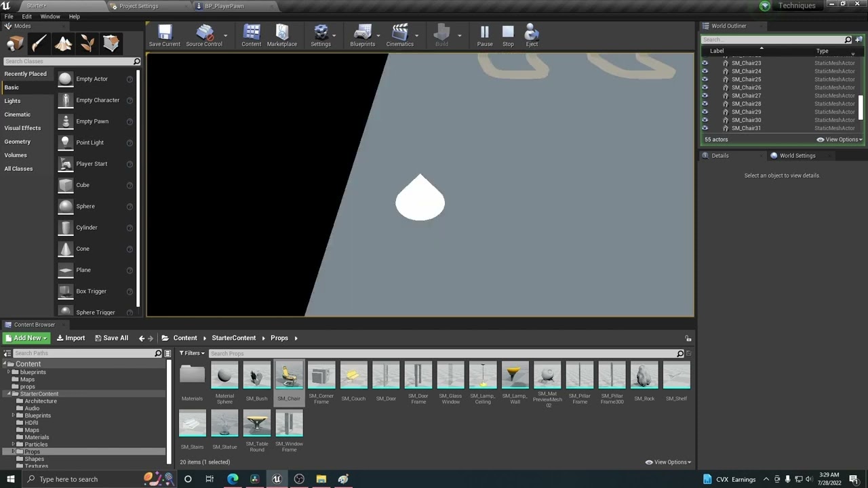Screen dimensions: 868x488
Task: Select the SM_Couch asset thumbnail
Action: click(353, 376)
